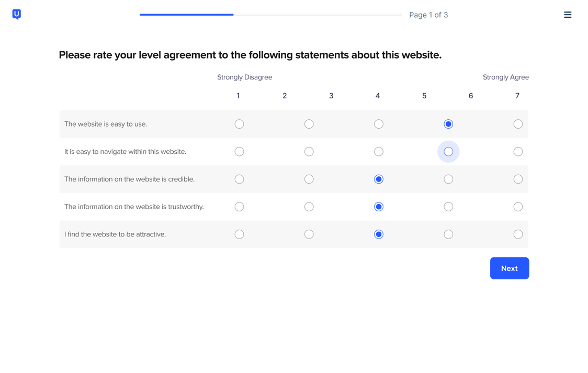Image resolution: width=588 pixels, height=373 pixels.
Task: Click the blue U logo icon
Action: click(x=17, y=14)
